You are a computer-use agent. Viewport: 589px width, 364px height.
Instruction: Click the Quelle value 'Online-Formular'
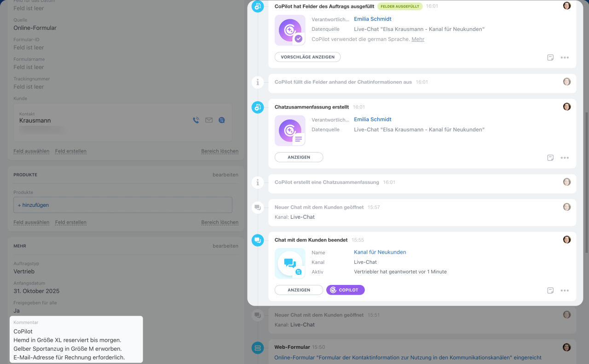(35, 28)
